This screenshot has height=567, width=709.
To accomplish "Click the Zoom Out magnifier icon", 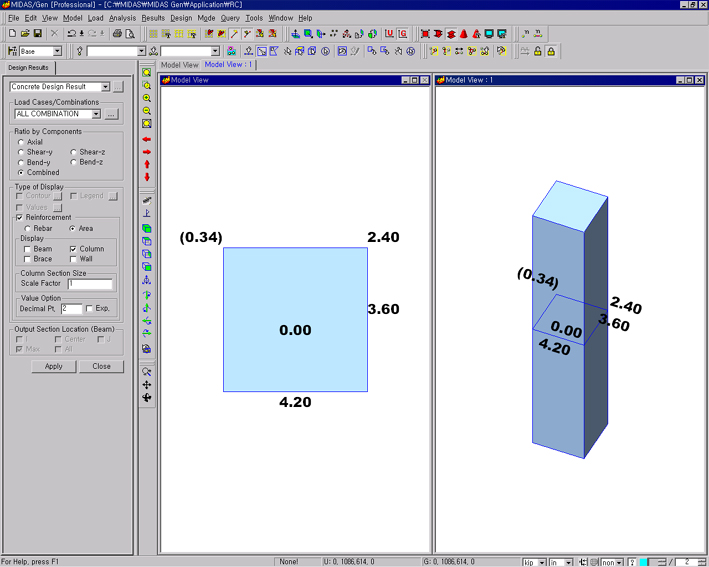I will pyautogui.click(x=147, y=111).
